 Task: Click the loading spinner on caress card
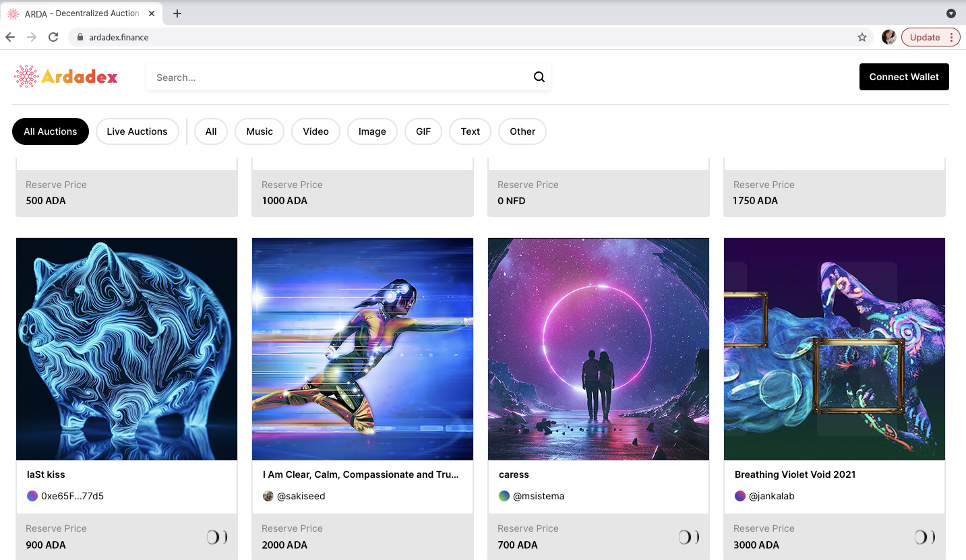(688, 537)
